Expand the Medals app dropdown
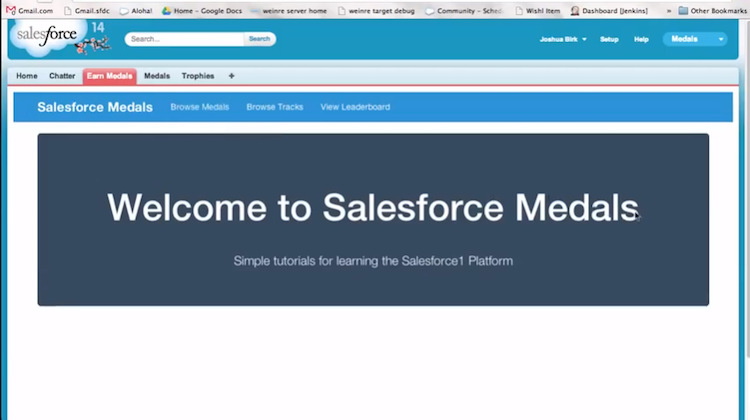This screenshot has height=420, width=750. pos(695,39)
